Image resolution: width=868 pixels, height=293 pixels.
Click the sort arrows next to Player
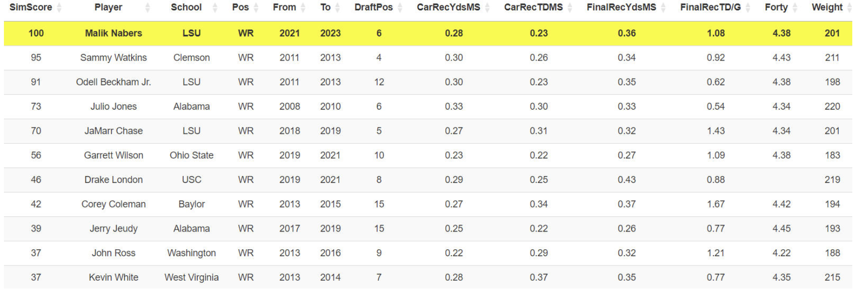tap(148, 7)
